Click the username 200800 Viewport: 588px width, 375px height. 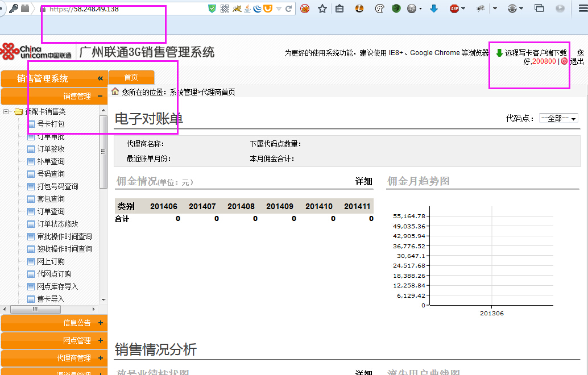coord(544,61)
